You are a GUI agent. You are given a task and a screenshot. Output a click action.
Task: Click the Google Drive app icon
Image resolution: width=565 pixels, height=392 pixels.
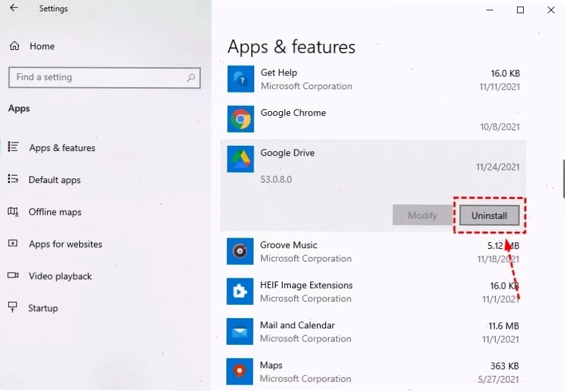click(240, 159)
